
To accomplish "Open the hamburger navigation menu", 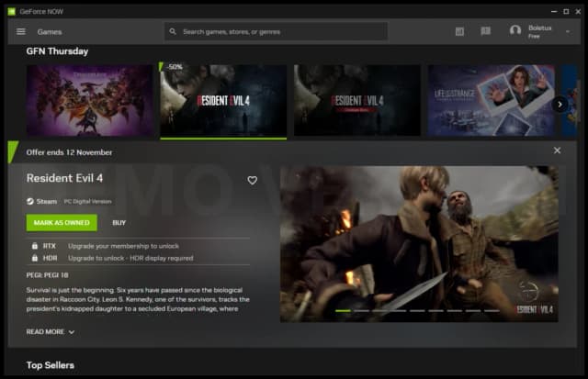I will [21, 32].
